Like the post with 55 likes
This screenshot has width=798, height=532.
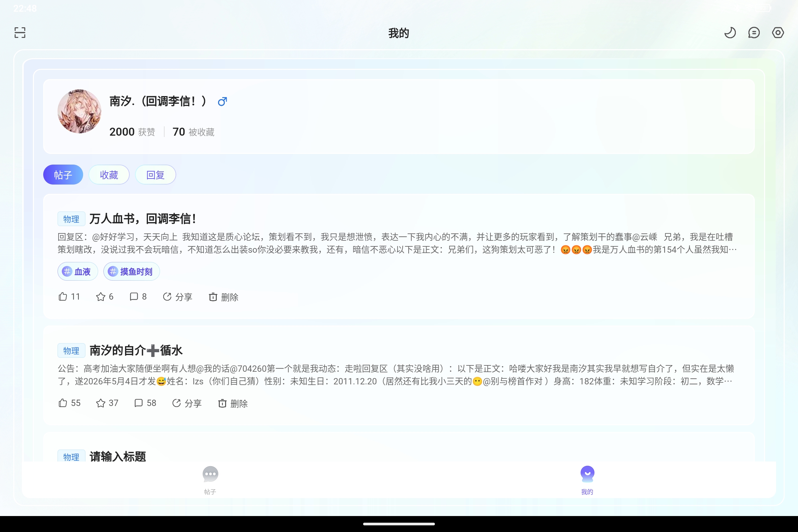[x=69, y=403]
